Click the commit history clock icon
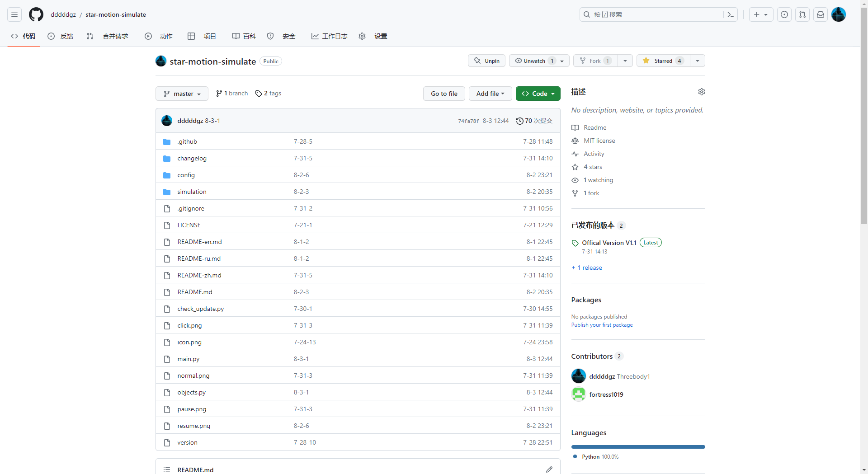The width and height of the screenshot is (868, 474). [x=520, y=121]
